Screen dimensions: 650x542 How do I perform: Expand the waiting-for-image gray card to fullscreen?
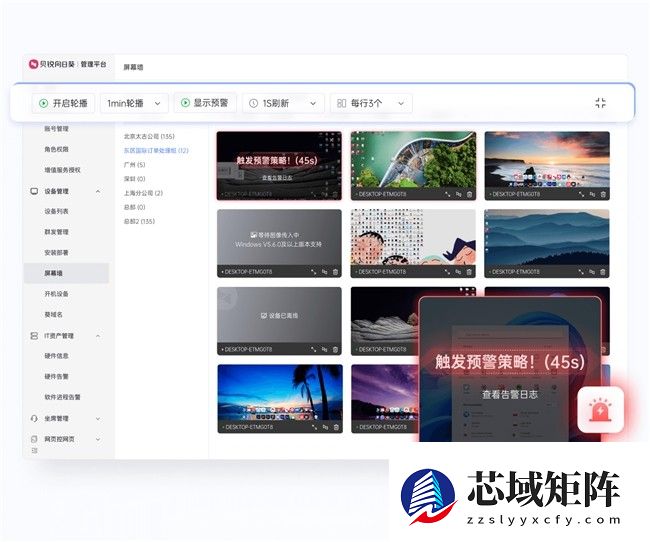(314, 272)
